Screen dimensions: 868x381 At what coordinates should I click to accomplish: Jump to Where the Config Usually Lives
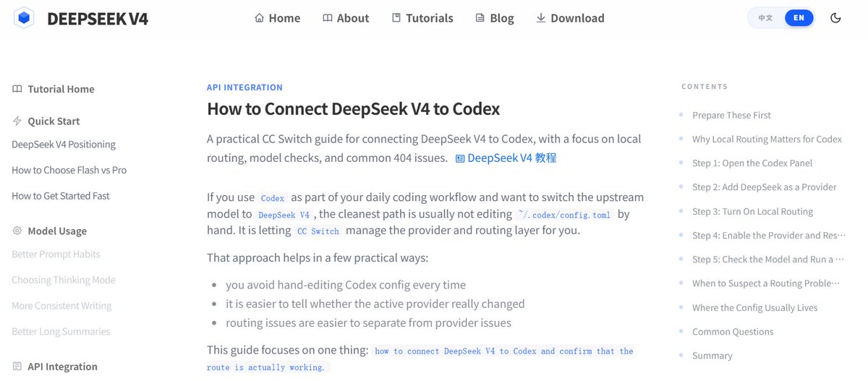pyautogui.click(x=755, y=307)
